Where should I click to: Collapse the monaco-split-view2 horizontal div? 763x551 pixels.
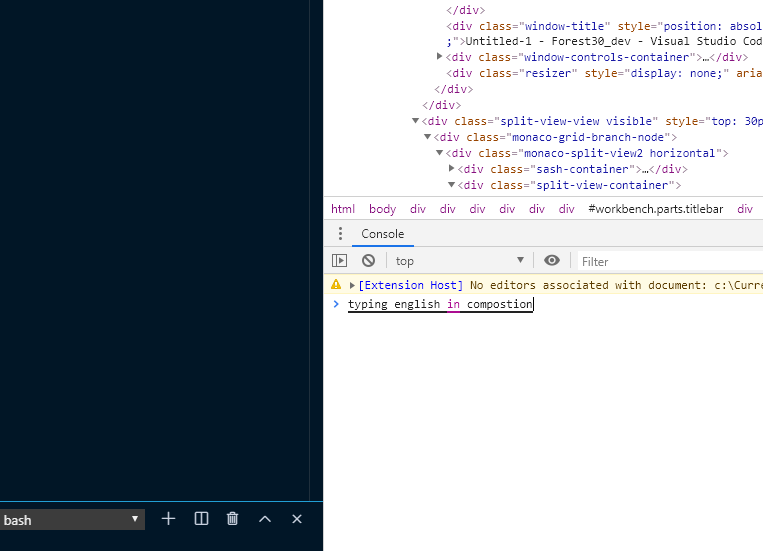click(439, 153)
